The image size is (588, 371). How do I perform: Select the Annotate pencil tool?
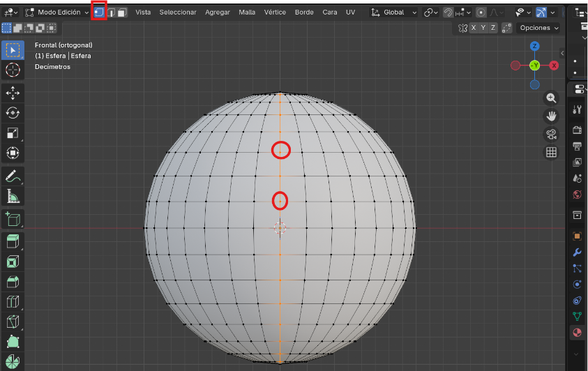13,175
